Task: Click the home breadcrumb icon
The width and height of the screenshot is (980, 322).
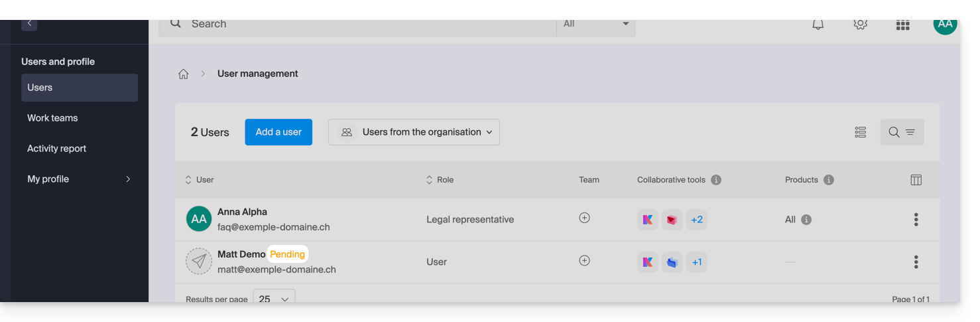Action: (x=184, y=74)
